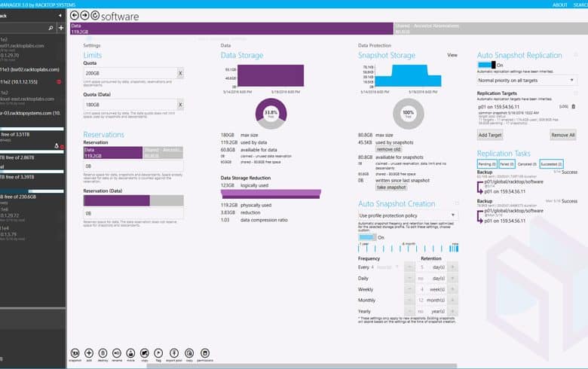
Task: Click the sidebar search magnifier icon
Action: tap(51, 28)
